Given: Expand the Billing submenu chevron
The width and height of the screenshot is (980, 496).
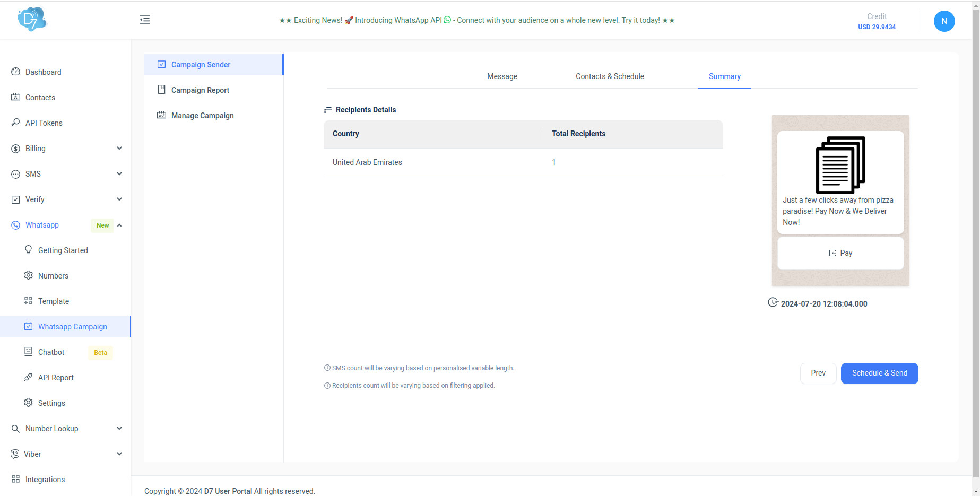Looking at the screenshot, I should pos(119,149).
